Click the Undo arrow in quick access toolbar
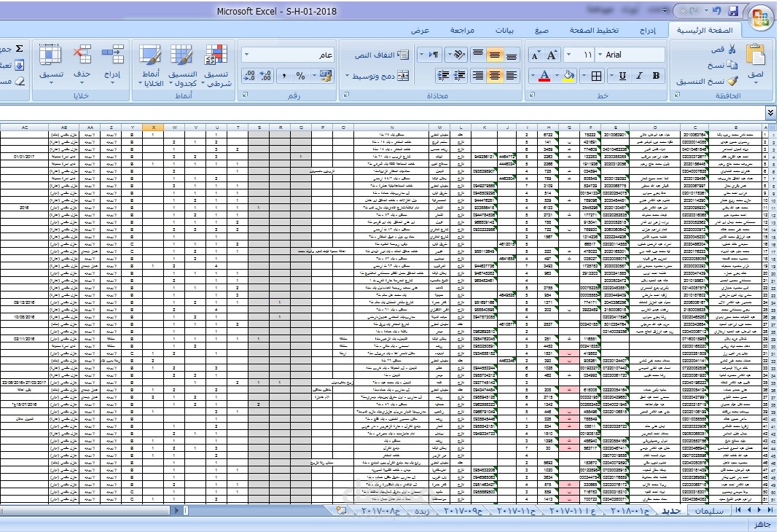Image resolution: width=779 pixels, height=532 pixels. [x=716, y=10]
